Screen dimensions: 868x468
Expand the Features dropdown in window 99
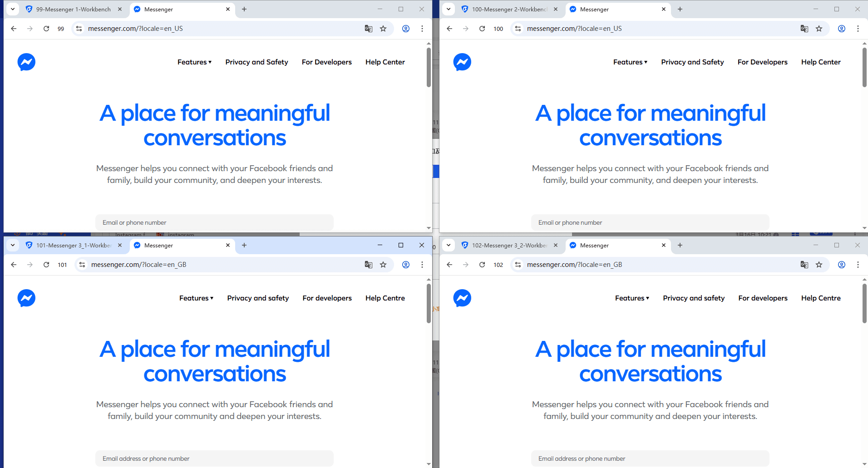click(194, 62)
